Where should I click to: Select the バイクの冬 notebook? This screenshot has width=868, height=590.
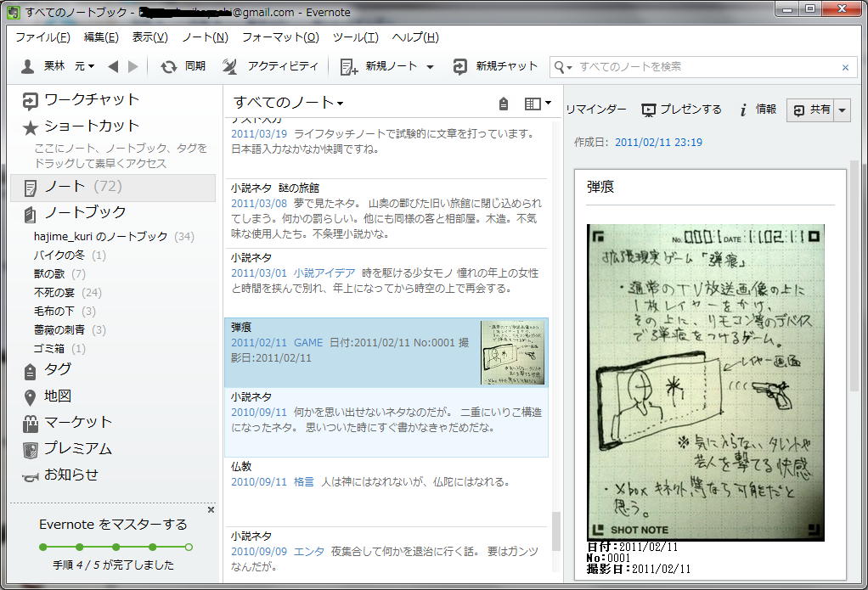click(69, 256)
